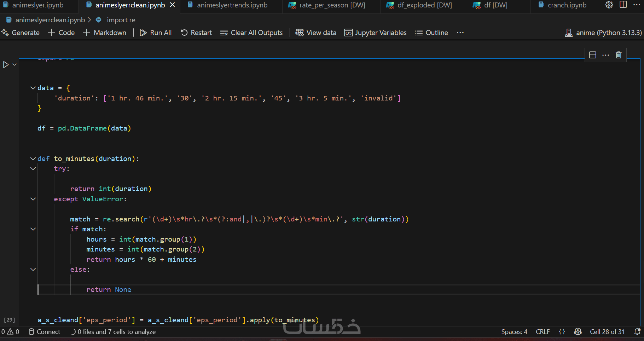Open notebook toolbar overflow menu
644x341 pixels.
(460, 33)
